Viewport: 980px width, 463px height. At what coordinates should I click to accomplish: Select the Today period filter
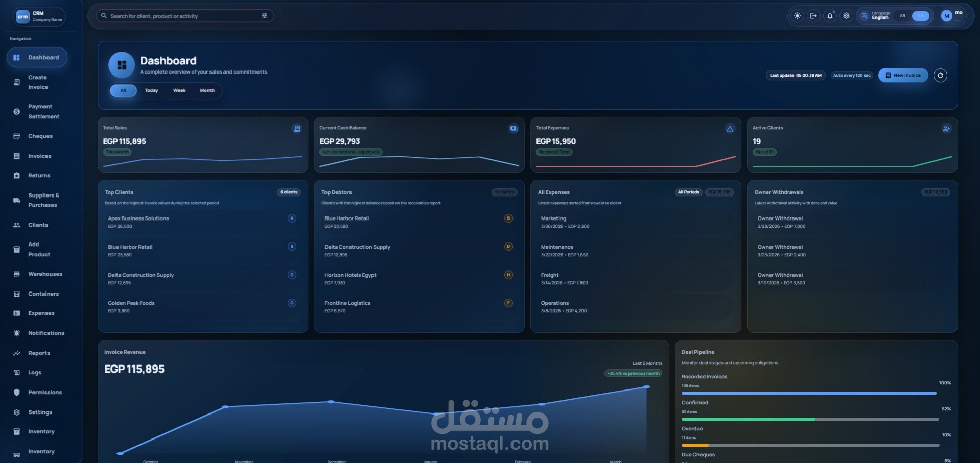[x=151, y=90]
